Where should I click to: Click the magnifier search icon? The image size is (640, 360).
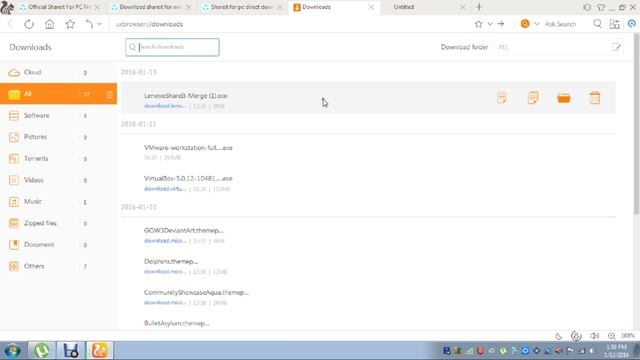point(597,24)
